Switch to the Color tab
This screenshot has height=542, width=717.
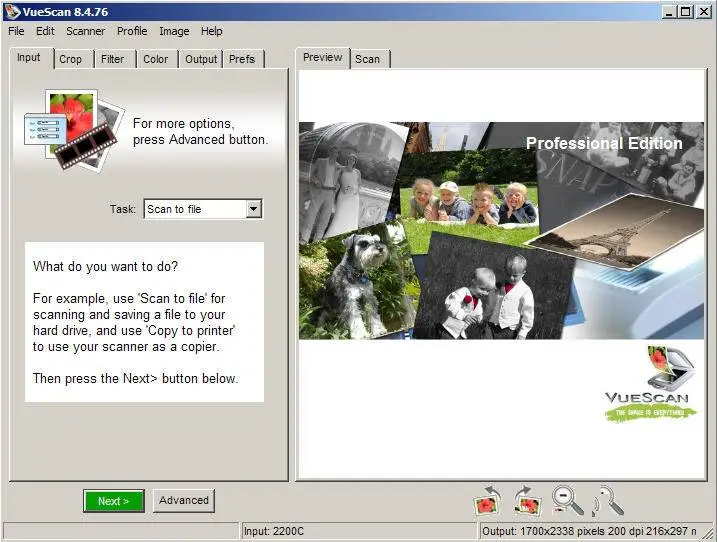click(155, 59)
